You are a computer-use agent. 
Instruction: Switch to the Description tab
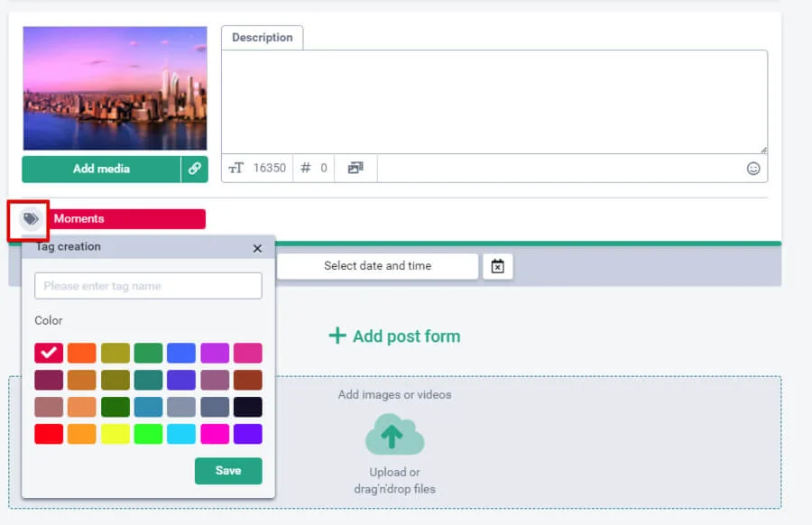coord(262,38)
